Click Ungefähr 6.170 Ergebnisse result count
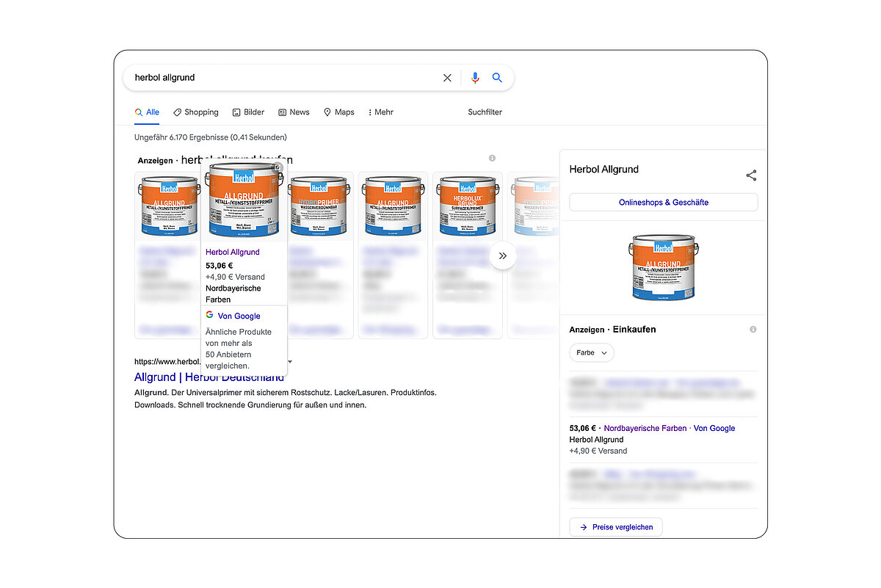 [x=211, y=137]
